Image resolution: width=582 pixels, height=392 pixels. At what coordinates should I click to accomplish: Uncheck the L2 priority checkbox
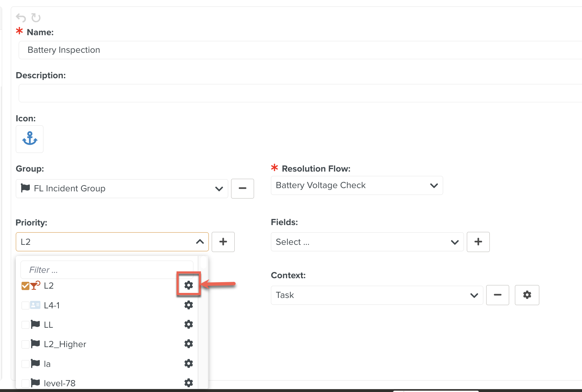click(x=25, y=285)
